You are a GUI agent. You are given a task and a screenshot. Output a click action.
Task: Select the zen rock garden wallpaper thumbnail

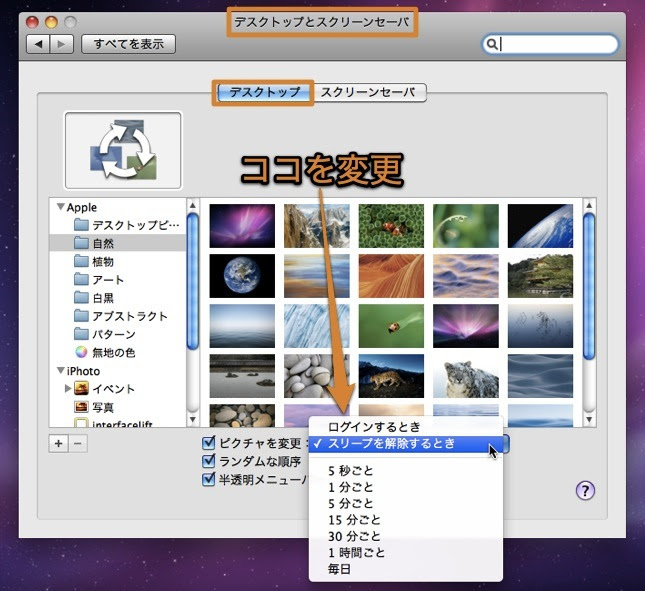[x=242, y=376]
